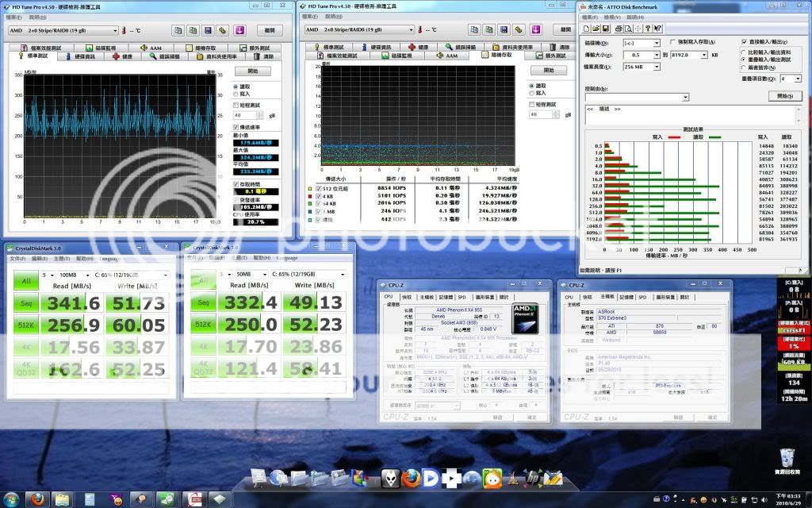Click the green All button in left CrystalDiskMark
The image size is (812, 508).
coord(25,281)
